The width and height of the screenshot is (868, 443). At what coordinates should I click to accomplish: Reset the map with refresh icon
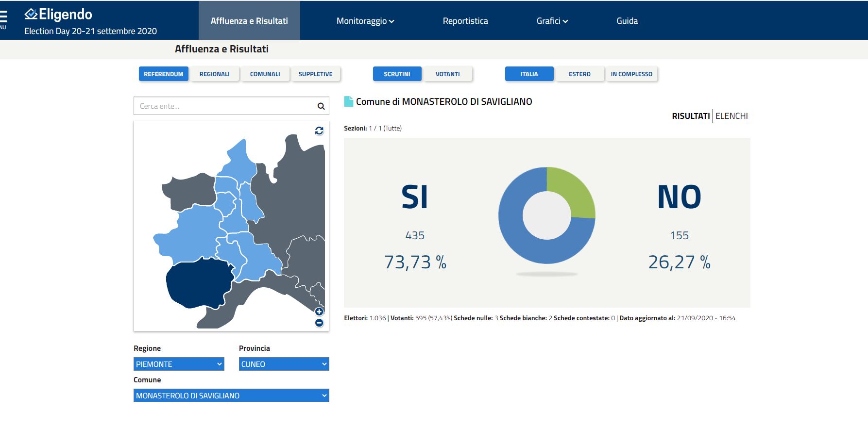pyautogui.click(x=319, y=131)
